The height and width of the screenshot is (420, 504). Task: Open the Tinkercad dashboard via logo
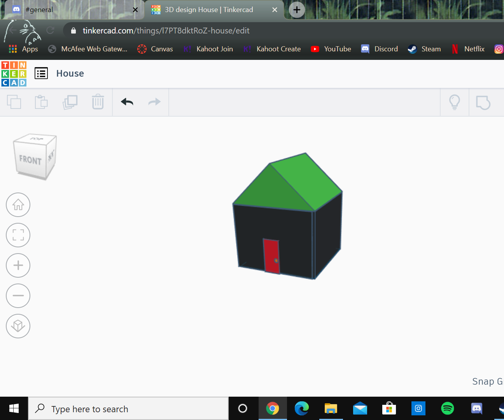(x=14, y=73)
